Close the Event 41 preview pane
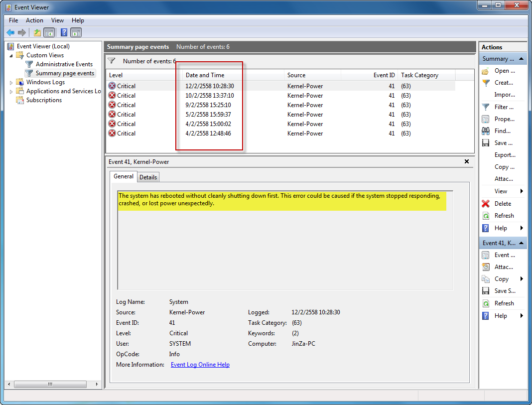The width and height of the screenshot is (532, 405). [467, 161]
